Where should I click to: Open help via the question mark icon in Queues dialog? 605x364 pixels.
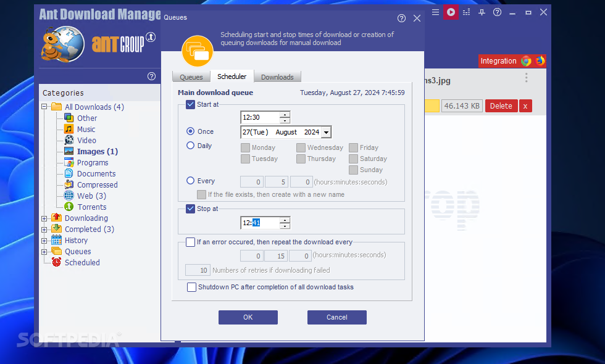[x=401, y=18]
